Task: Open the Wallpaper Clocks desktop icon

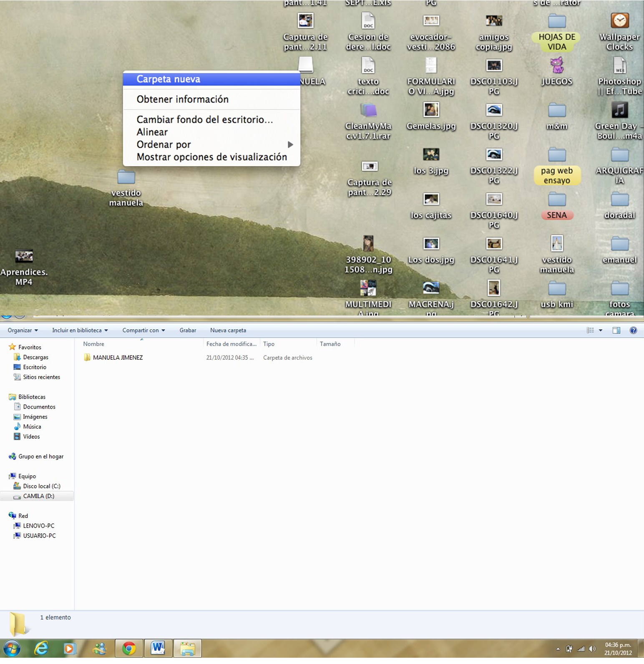Action: pos(619,21)
